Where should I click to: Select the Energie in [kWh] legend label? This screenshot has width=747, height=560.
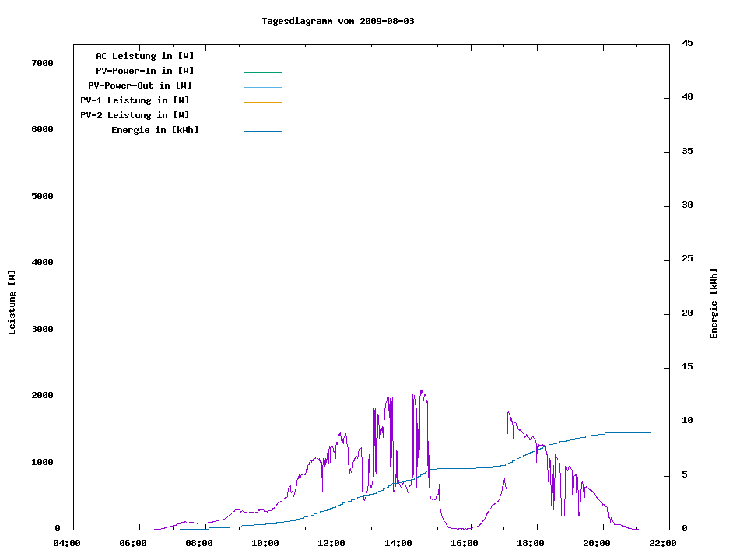(x=155, y=130)
